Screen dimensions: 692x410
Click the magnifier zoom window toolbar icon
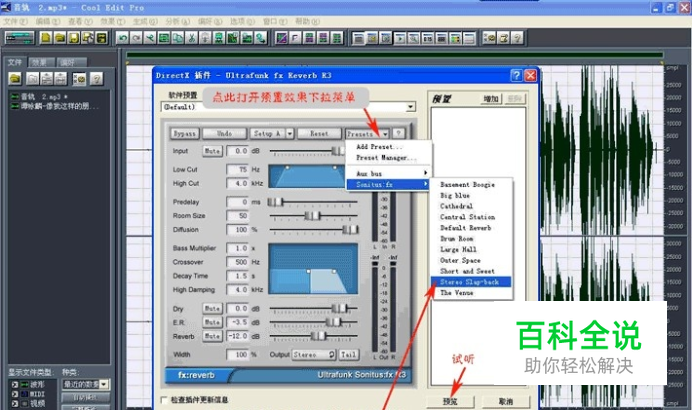tap(414, 38)
